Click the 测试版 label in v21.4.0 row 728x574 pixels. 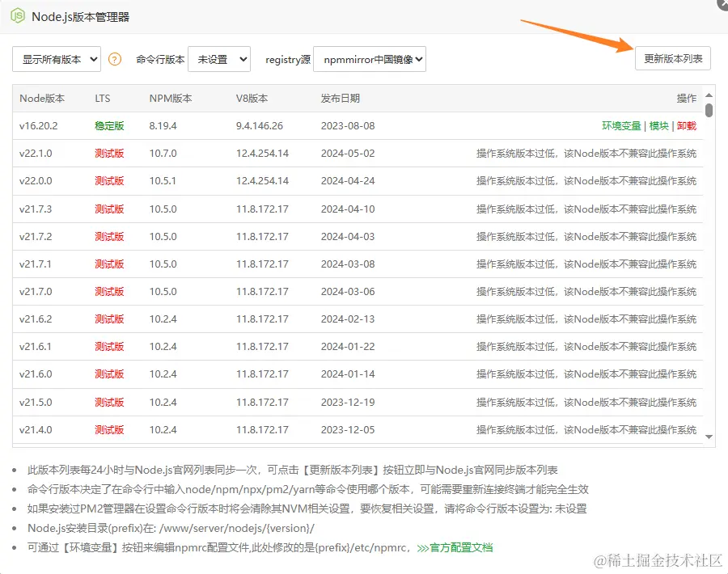click(109, 429)
